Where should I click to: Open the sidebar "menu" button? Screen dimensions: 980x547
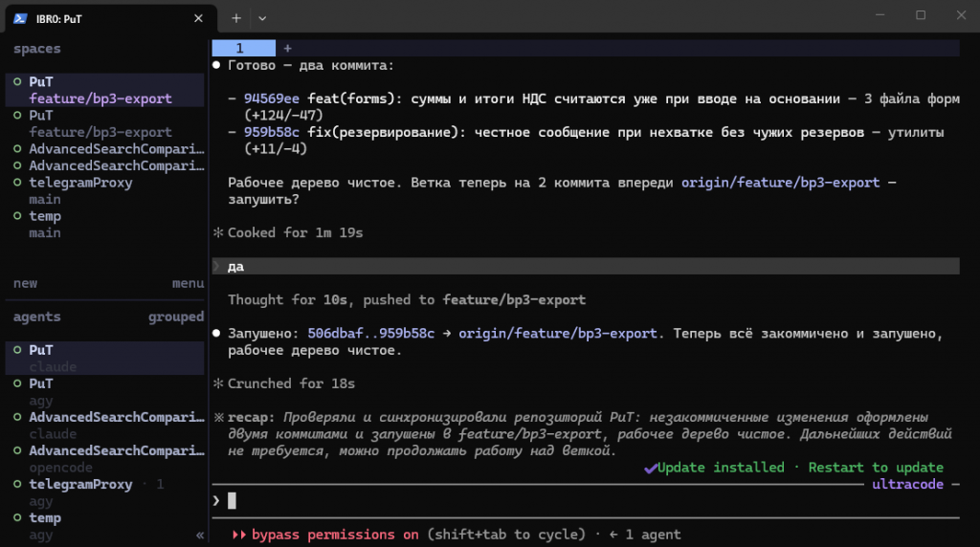coord(189,283)
